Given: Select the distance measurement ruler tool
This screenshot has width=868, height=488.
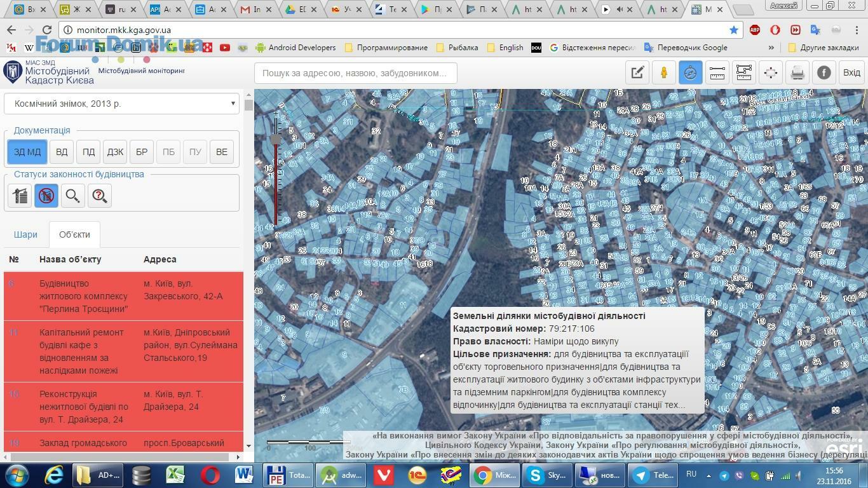Looking at the screenshot, I should pyautogui.click(x=717, y=73).
